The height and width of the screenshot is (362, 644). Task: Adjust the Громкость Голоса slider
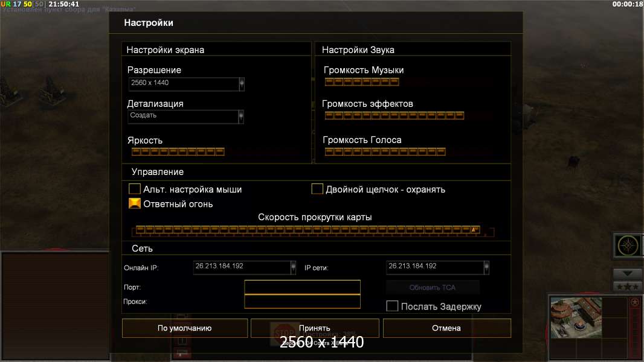pyautogui.click(x=385, y=151)
